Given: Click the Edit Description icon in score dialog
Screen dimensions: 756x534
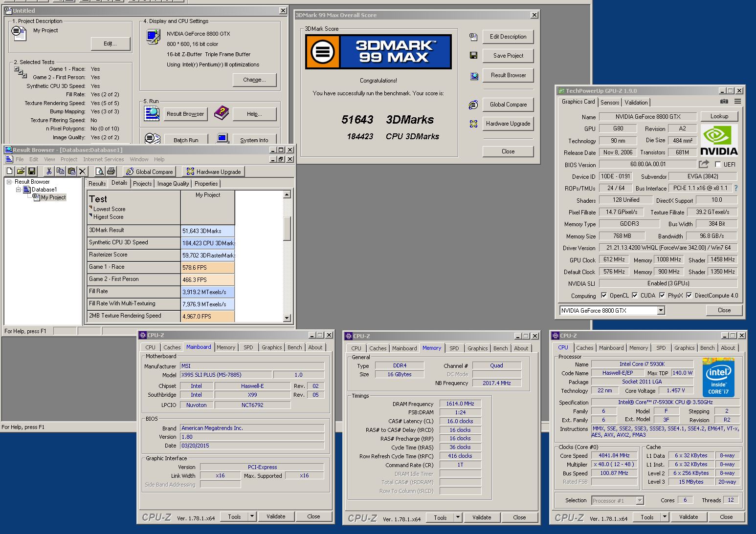Looking at the screenshot, I should coord(473,37).
